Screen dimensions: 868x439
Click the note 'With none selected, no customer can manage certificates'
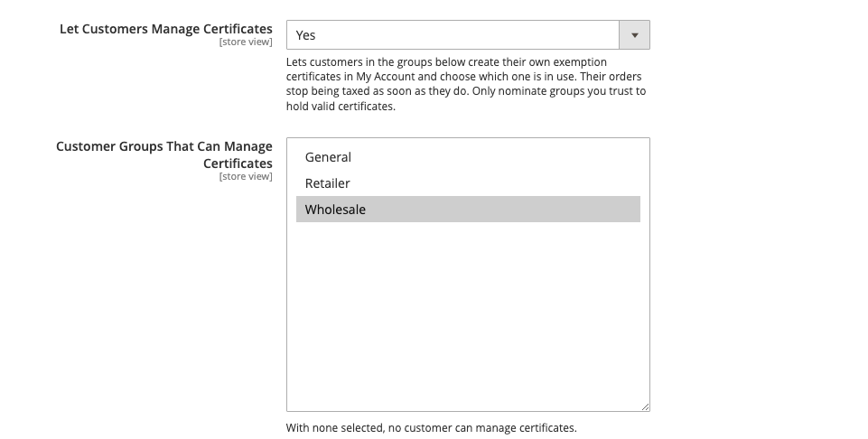(x=431, y=428)
